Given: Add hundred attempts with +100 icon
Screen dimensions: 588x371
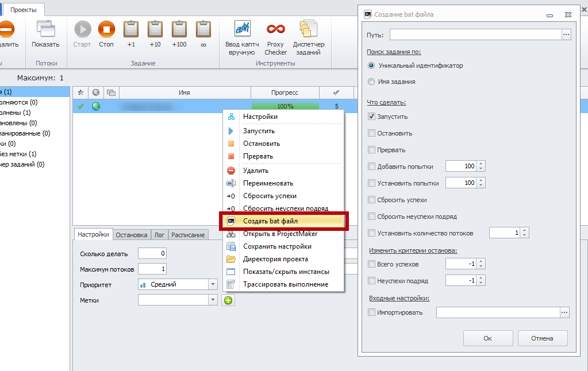Looking at the screenshot, I should pos(179,29).
